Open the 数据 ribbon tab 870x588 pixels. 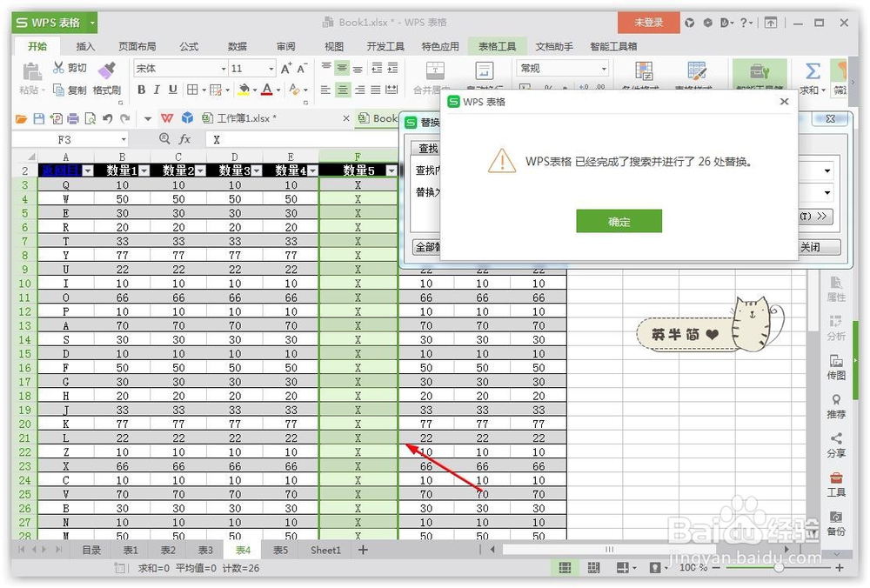[x=237, y=46]
